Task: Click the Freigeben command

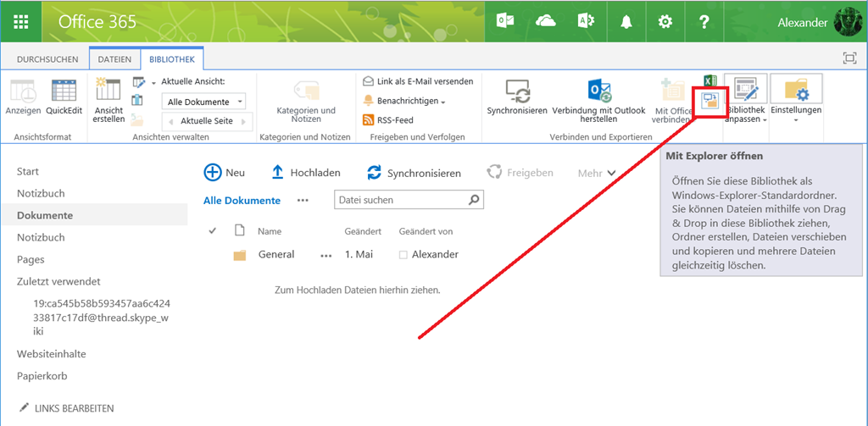Action: click(x=520, y=173)
